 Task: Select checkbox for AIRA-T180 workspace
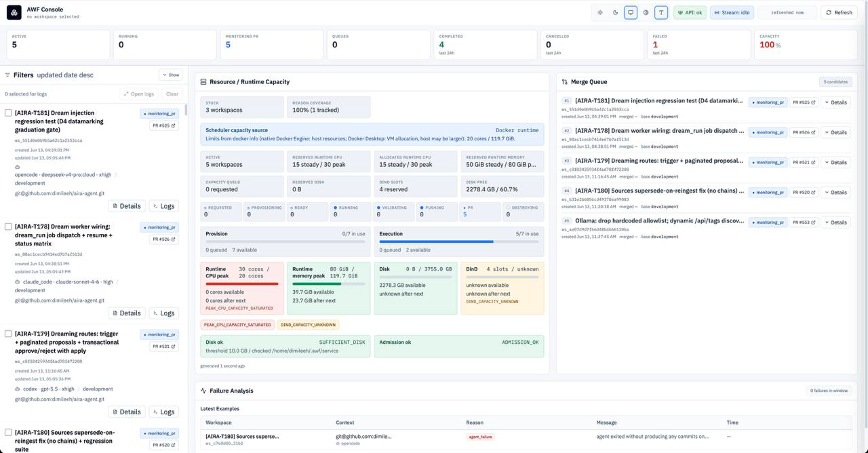[x=8, y=432]
